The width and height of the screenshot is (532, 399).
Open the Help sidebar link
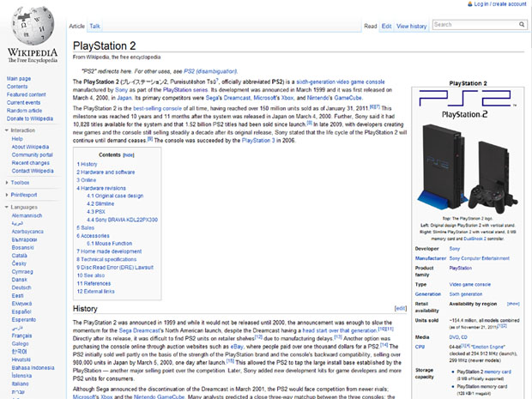pos(17,138)
